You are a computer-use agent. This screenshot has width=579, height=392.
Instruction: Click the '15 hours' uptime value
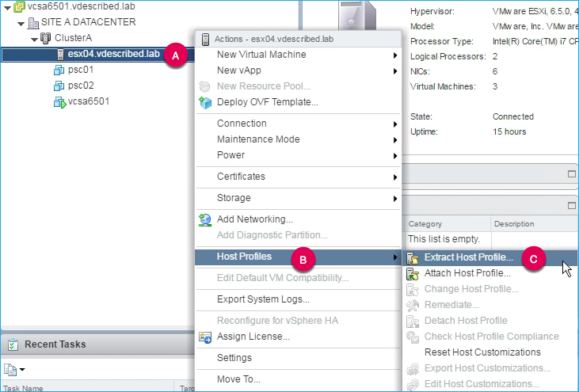509,131
